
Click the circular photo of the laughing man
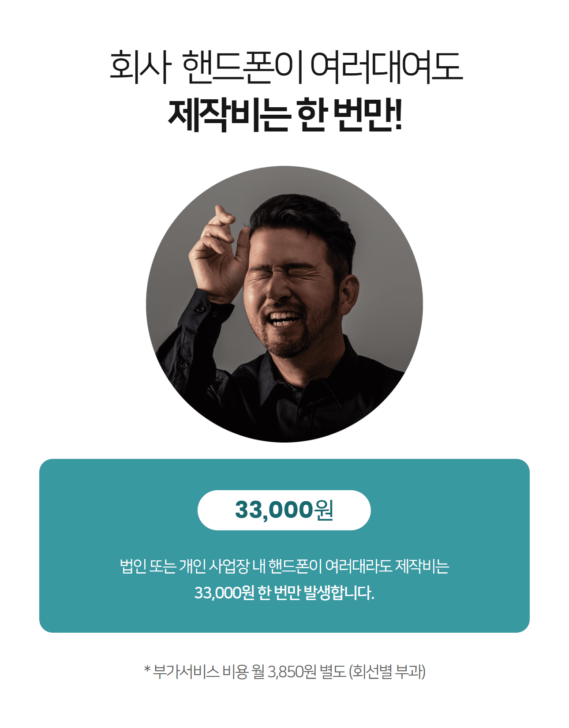pyautogui.click(x=284, y=304)
